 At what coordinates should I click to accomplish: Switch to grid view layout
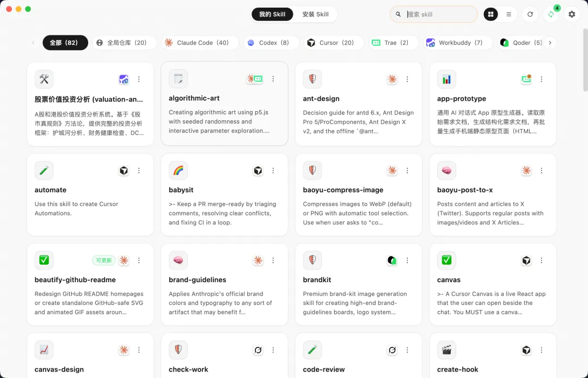coord(491,14)
